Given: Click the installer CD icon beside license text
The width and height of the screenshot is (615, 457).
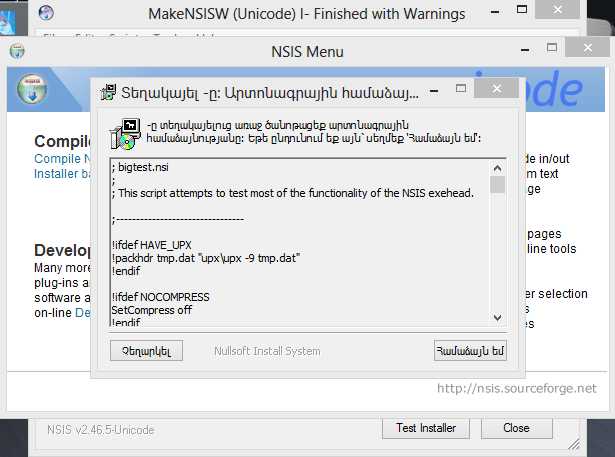Looking at the screenshot, I should (x=125, y=134).
